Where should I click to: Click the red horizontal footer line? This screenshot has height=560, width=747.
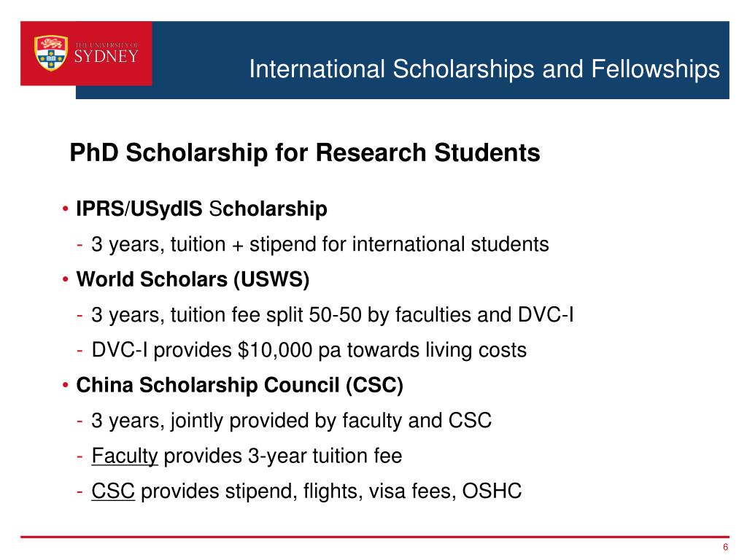coord(374,537)
